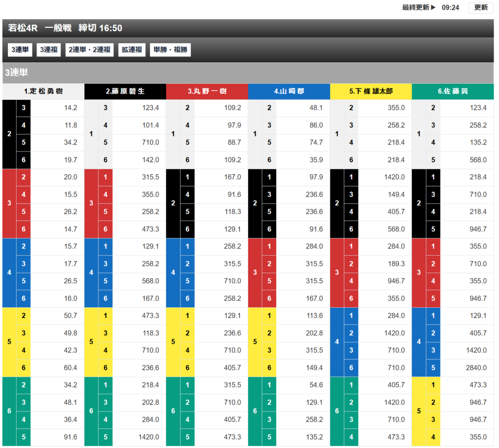499x448 pixels.
Task: Select the 3.丸野一樹 red header
Action: pyautogui.click(x=207, y=92)
